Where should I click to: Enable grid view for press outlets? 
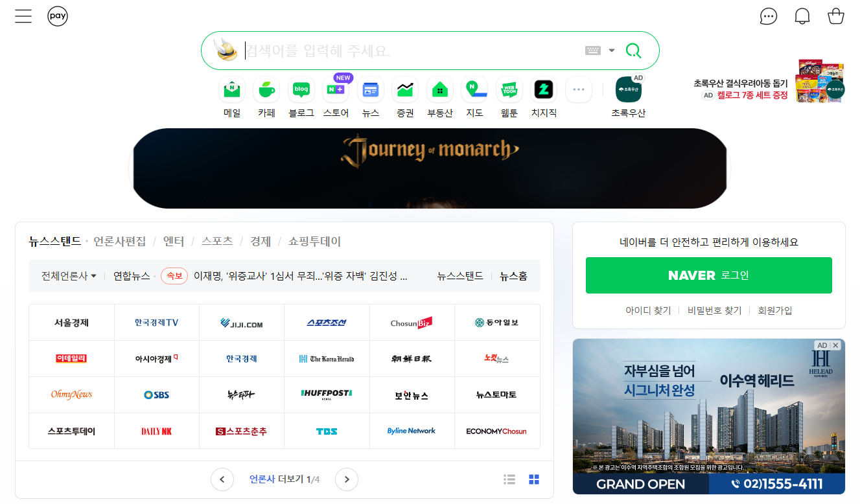point(533,479)
